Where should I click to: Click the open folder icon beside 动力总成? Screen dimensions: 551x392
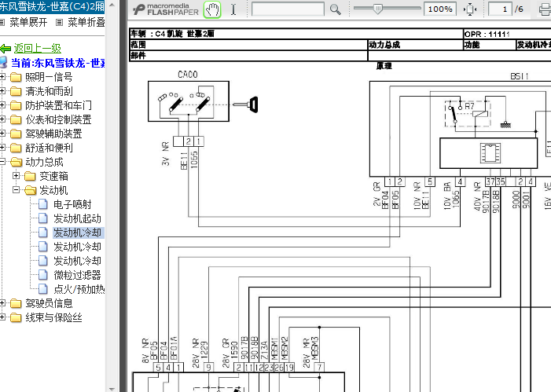tap(17, 162)
